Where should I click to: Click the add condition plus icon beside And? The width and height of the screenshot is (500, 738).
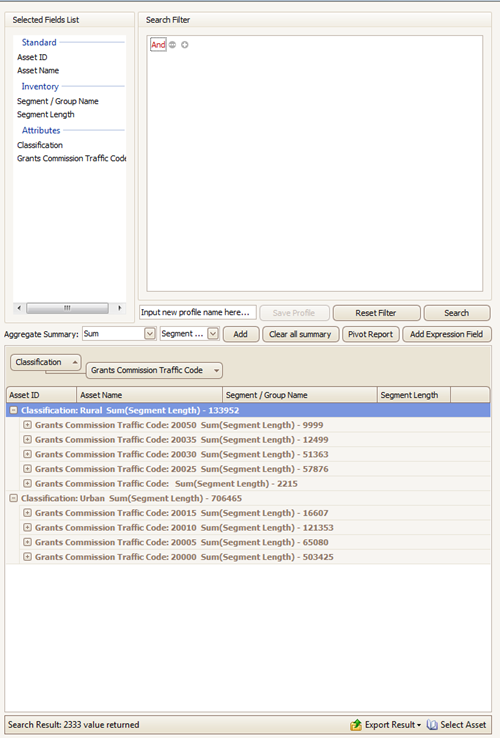tap(185, 45)
